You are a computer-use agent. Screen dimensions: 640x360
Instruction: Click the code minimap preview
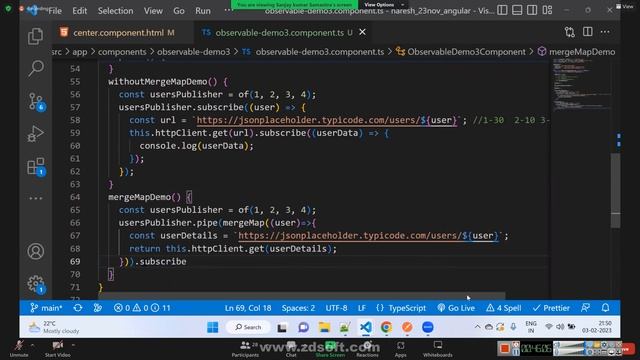pos(582,86)
